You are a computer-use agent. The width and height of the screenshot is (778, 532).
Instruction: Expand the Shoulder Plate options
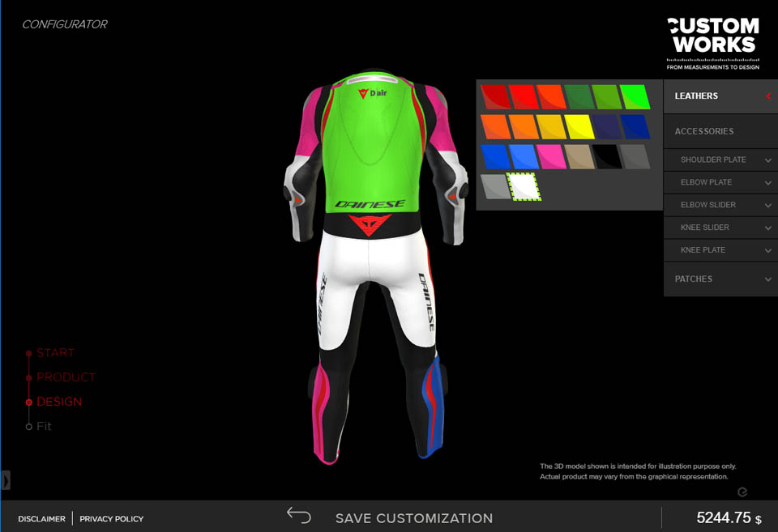coord(720,160)
